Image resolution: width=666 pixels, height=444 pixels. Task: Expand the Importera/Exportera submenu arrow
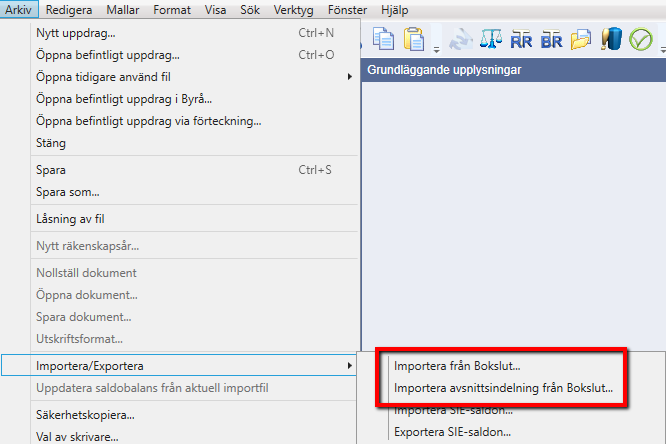(350, 366)
